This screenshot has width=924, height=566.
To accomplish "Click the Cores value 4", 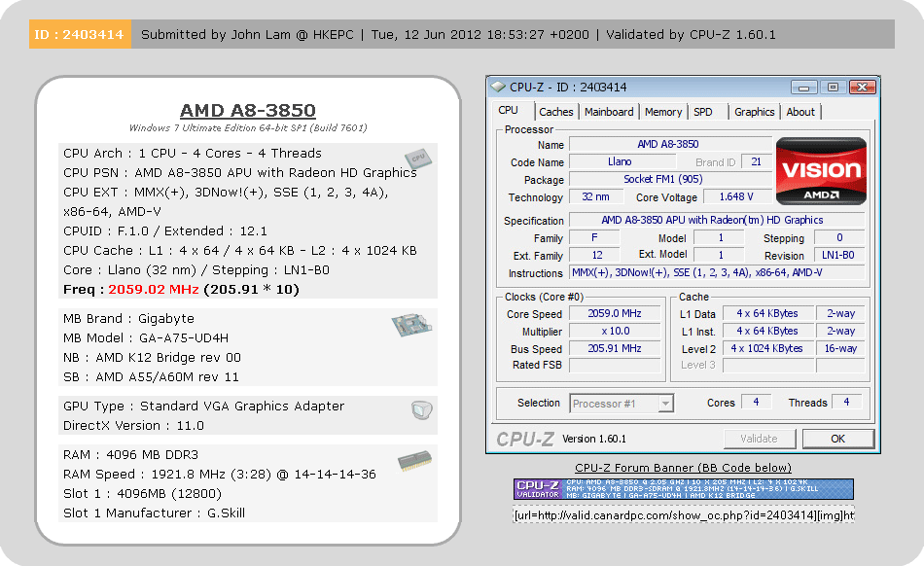I will click(x=756, y=403).
